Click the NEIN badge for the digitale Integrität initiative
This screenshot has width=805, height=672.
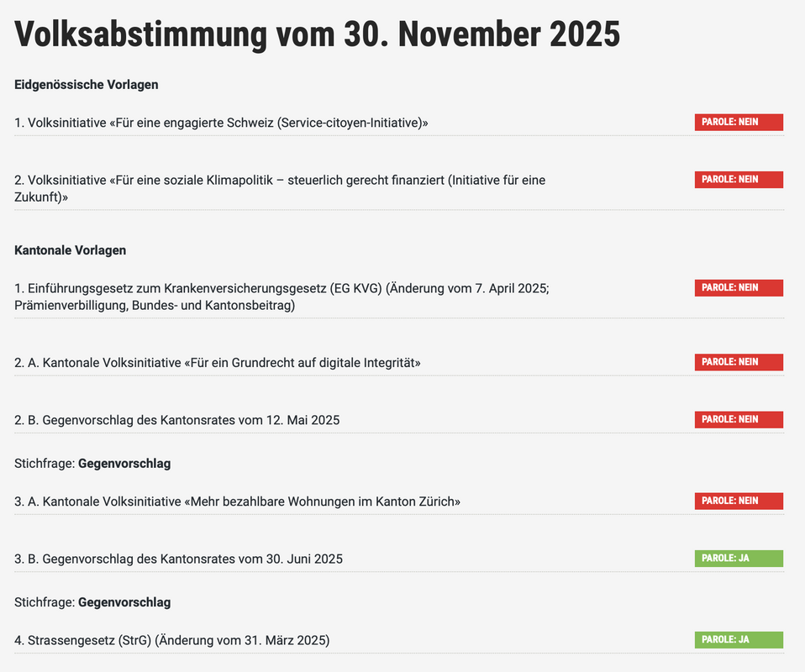pyautogui.click(x=739, y=362)
